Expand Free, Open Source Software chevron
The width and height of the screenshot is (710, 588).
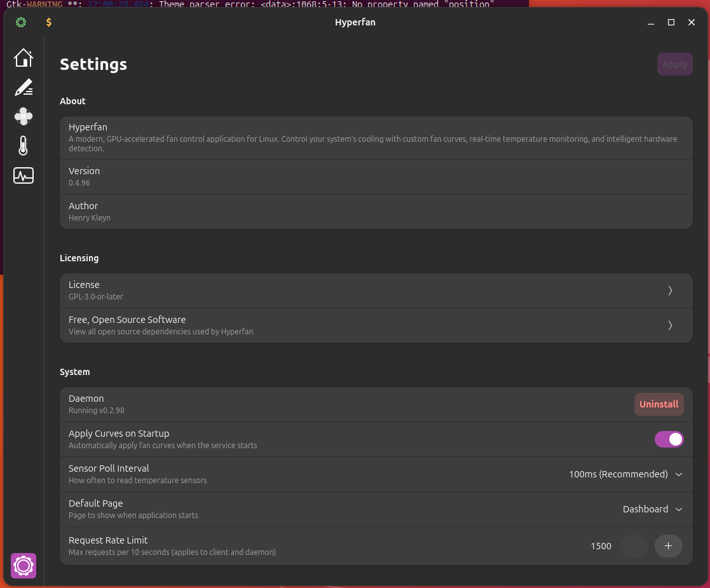(x=670, y=325)
